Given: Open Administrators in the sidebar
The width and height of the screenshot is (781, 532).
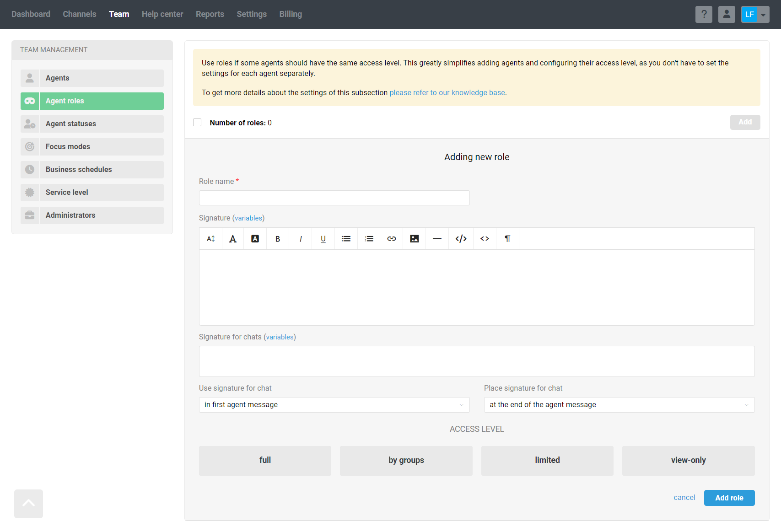Looking at the screenshot, I should pos(102,215).
